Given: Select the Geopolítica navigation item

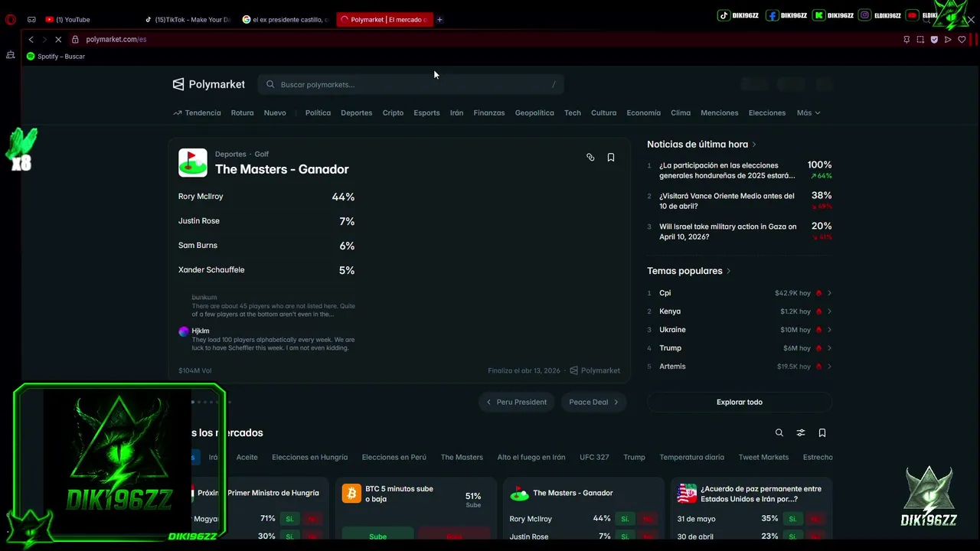Looking at the screenshot, I should 534,112.
